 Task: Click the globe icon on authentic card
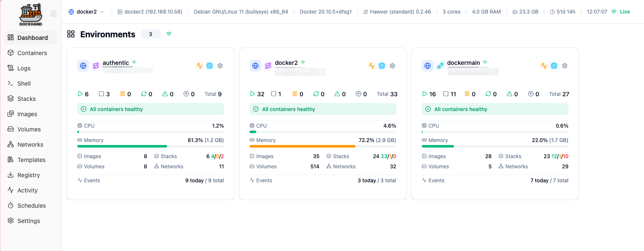(83, 66)
